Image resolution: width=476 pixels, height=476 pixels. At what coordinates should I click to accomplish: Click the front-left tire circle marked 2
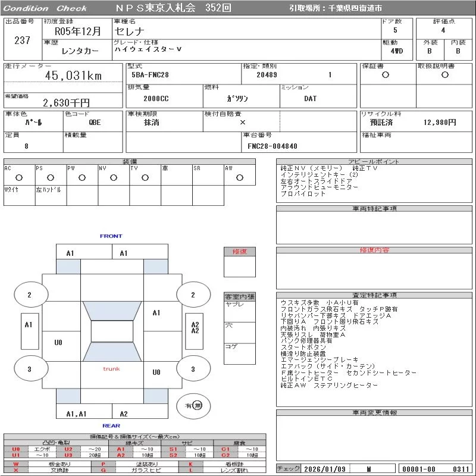point(29,295)
